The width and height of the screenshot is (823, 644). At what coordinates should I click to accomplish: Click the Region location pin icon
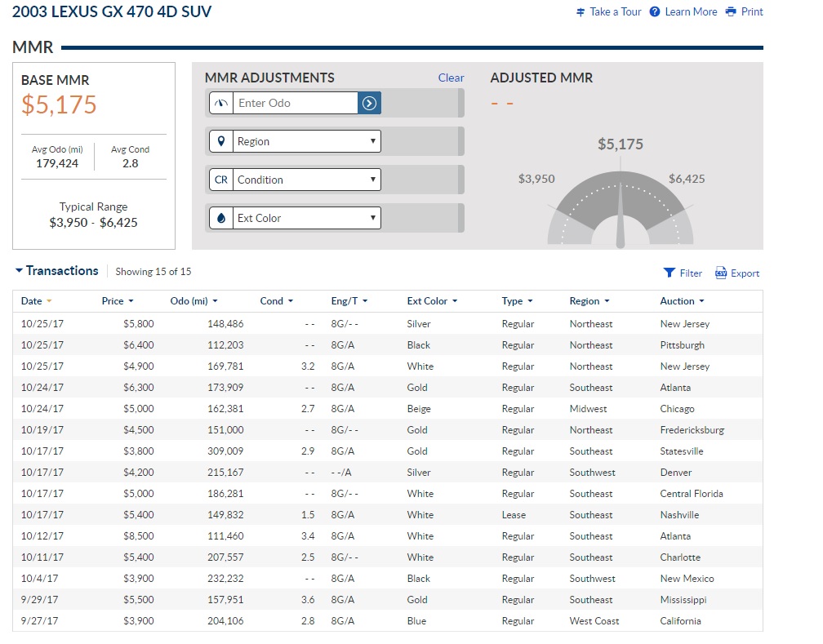coord(221,141)
